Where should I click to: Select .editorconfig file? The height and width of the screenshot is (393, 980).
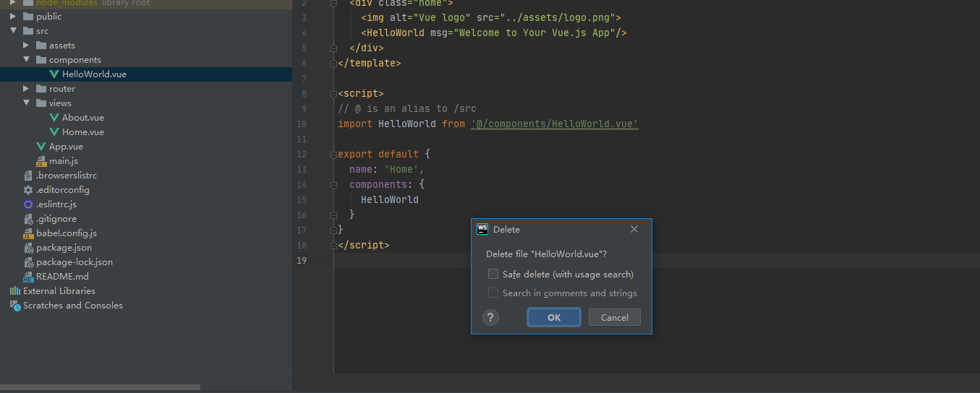pyautogui.click(x=63, y=189)
